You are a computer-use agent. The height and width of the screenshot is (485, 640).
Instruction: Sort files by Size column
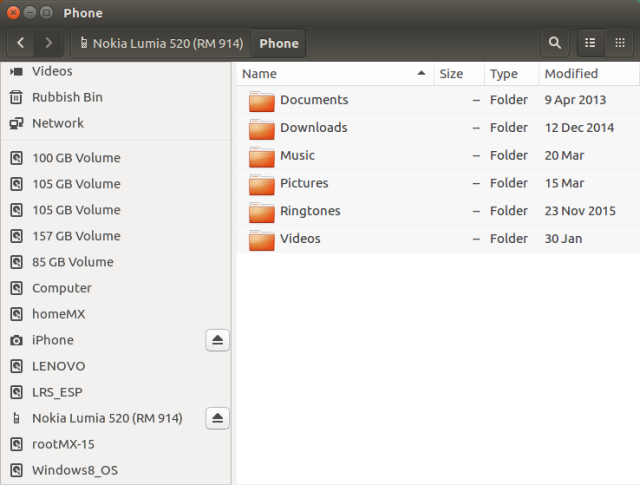[x=451, y=74]
